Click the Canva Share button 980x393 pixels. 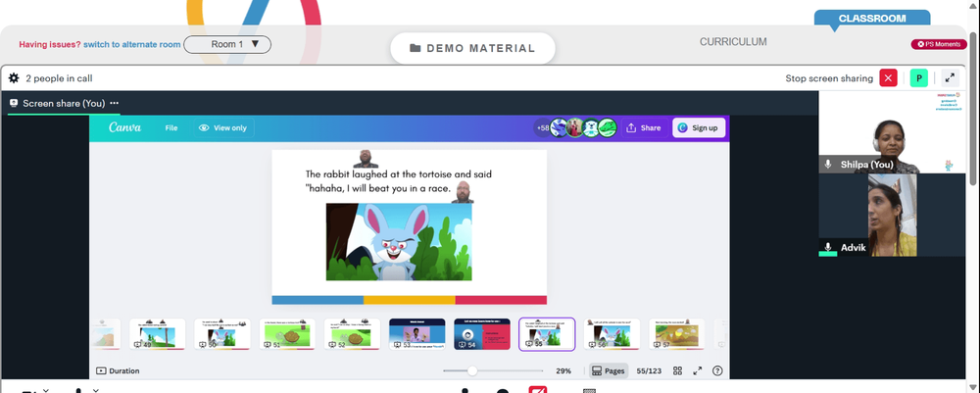point(643,128)
